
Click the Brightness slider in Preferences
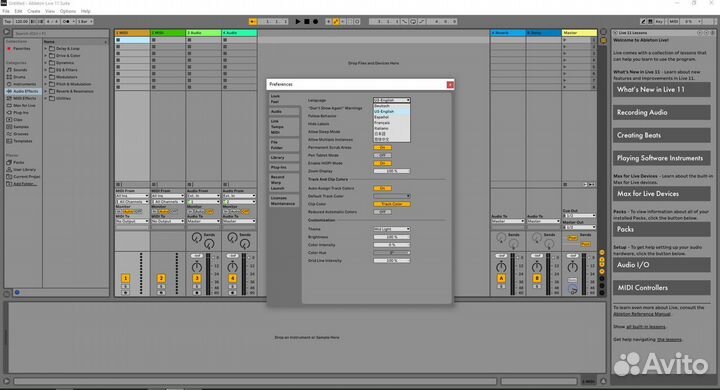(x=392, y=237)
